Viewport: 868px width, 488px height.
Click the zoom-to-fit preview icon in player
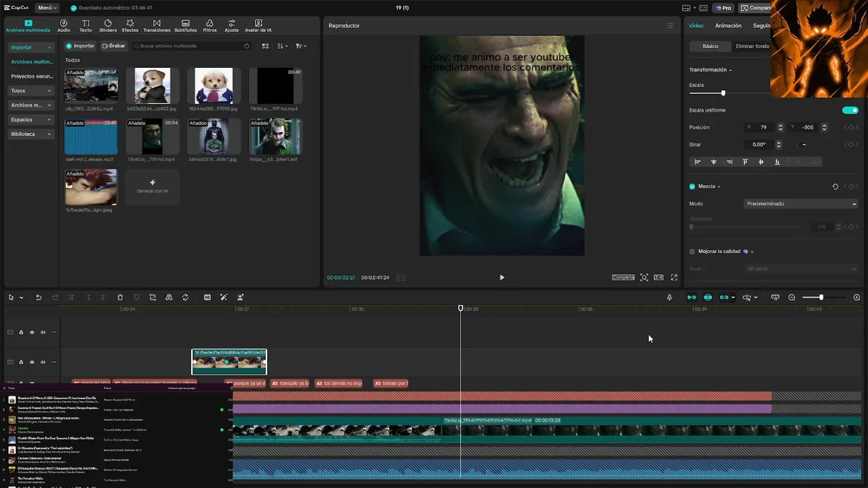644,277
